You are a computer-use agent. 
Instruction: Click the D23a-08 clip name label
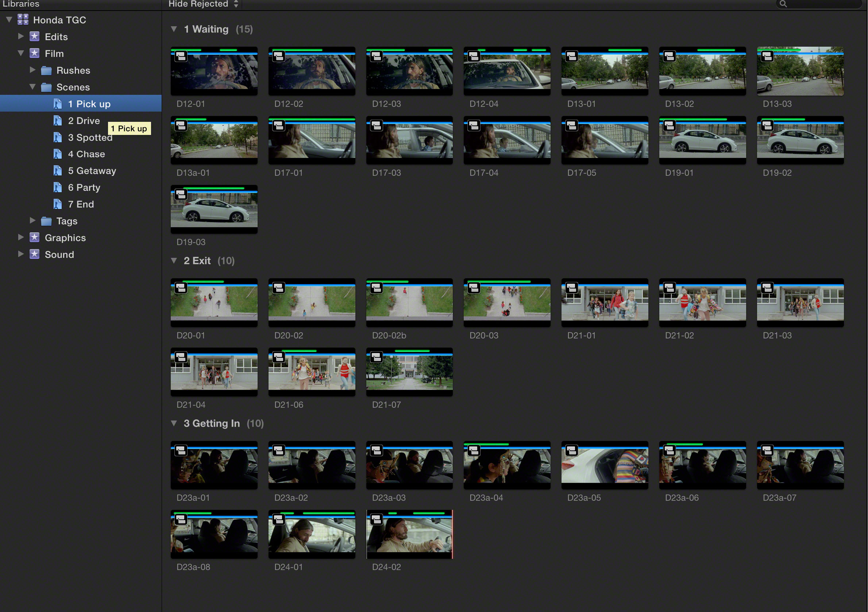click(x=193, y=567)
